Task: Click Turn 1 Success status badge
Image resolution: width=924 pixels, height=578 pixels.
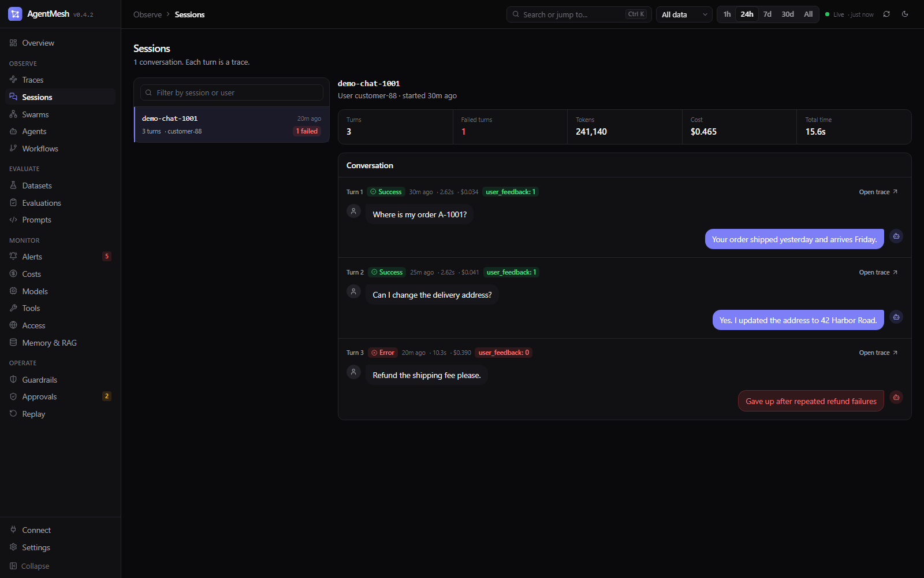Action: coord(386,192)
